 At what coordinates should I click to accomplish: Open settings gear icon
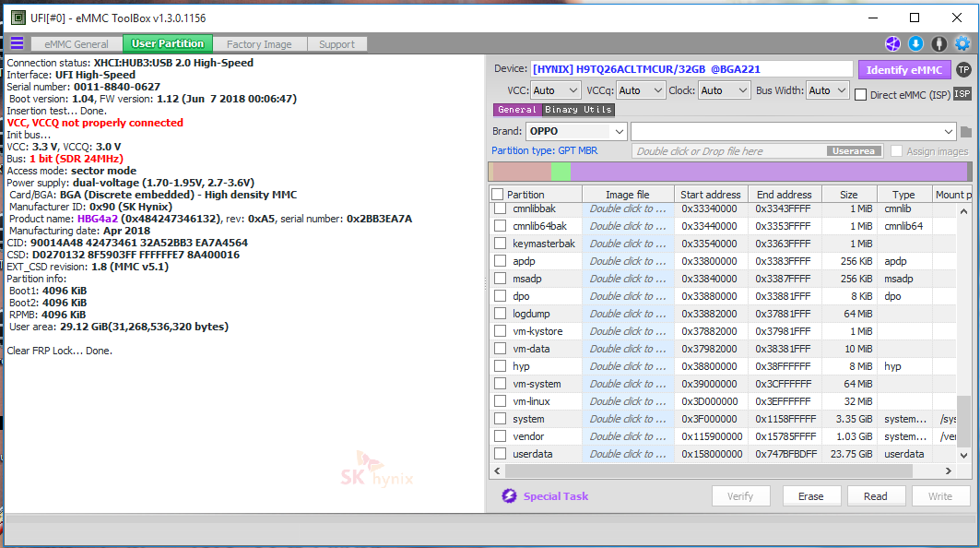click(962, 43)
